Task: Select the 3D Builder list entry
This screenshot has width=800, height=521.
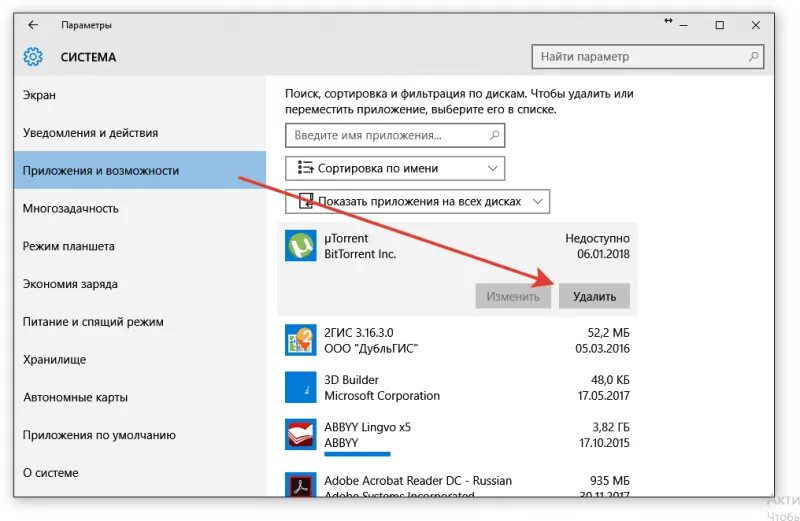Action: (457, 387)
